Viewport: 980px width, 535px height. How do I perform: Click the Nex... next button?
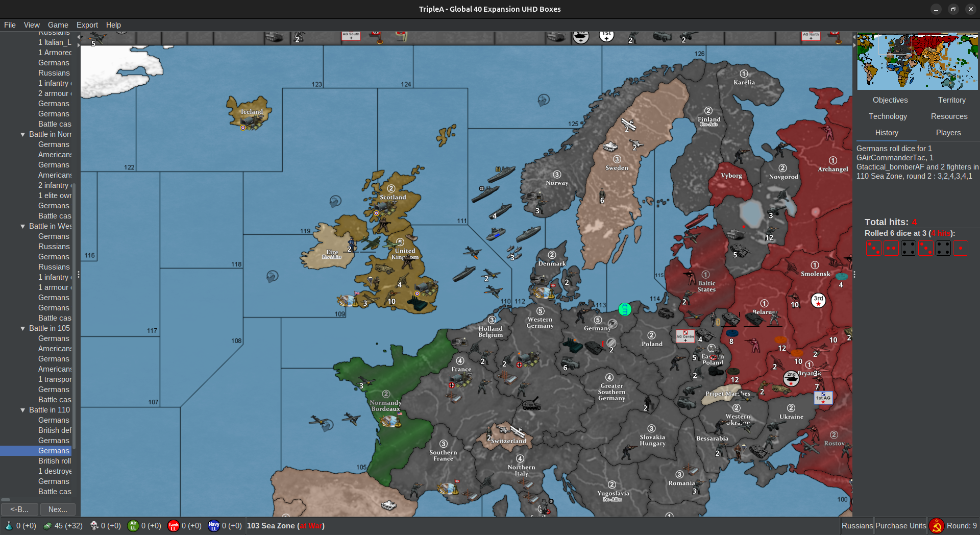pyautogui.click(x=58, y=509)
